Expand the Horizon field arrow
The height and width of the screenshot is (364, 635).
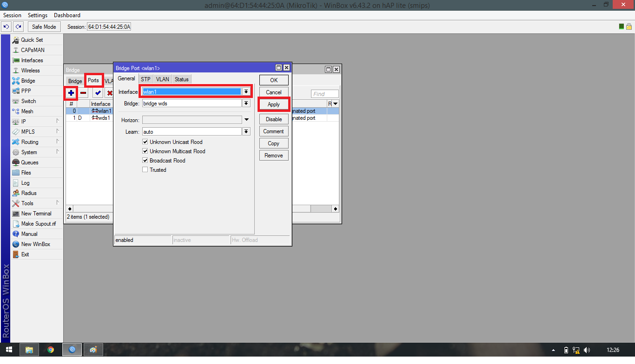click(246, 120)
